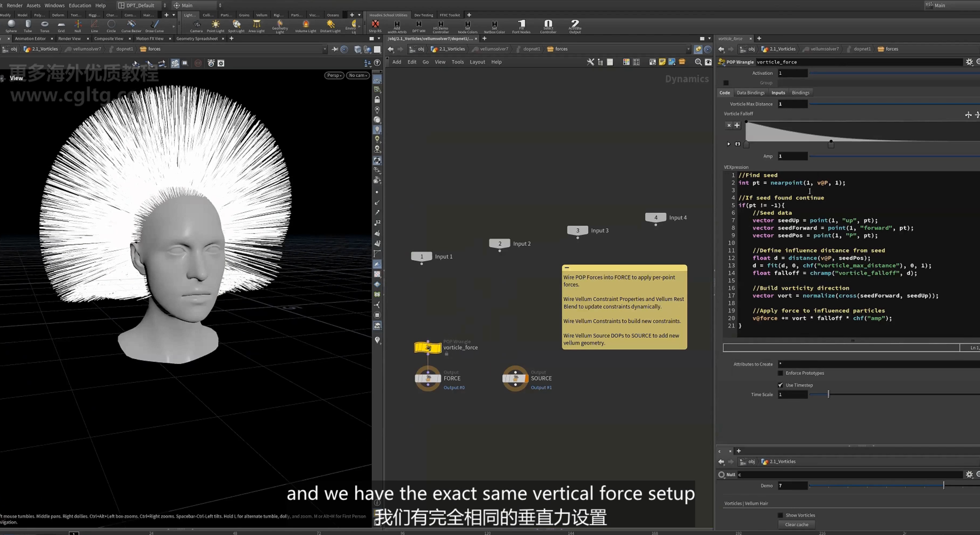This screenshot has height=535, width=980.
Task: Switch to the Data Bindings tab
Action: click(750, 93)
